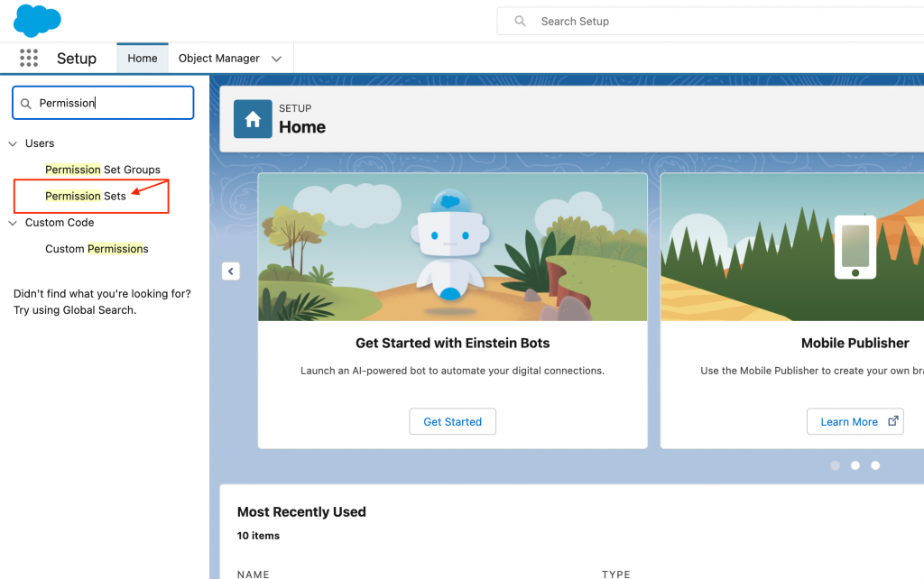
Task: Select the third carousel page dot
Action: [875, 465]
